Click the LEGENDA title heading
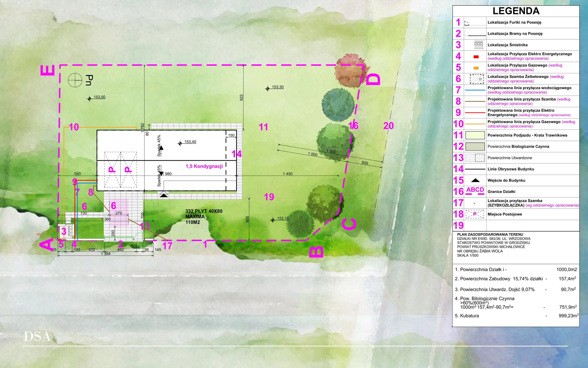The width and height of the screenshot is (588, 368). pos(516,11)
